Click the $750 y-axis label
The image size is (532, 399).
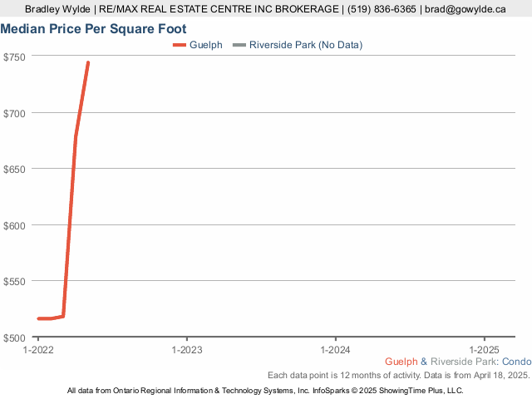point(14,57)
